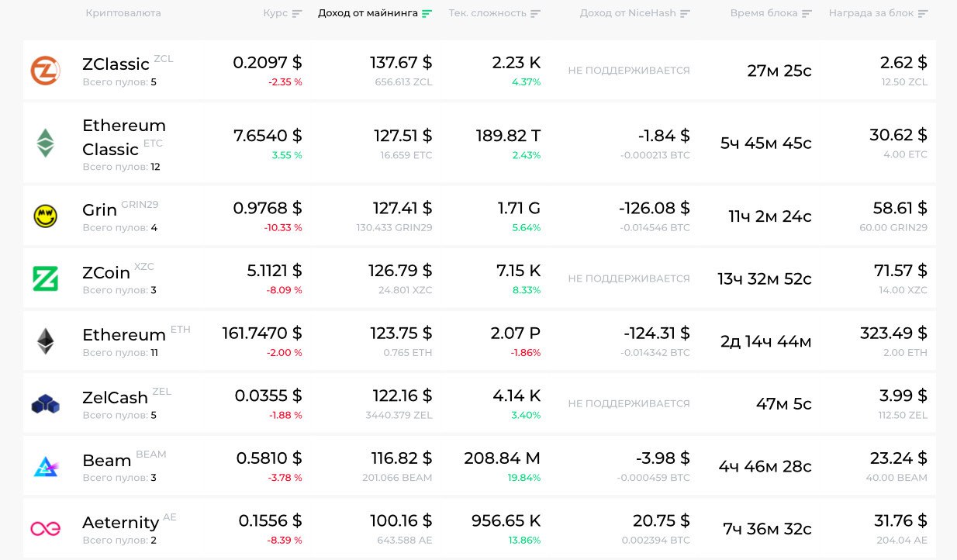Open the Ethereum Classic coin page

click(x=124, y=137)
